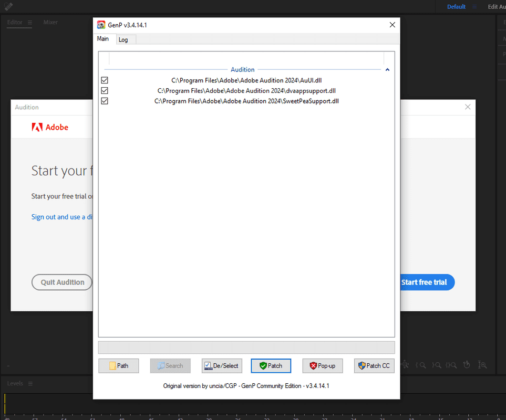506x420 pixels.
Task: Open the Levels panel menu icon
Action: click(30, 384)
